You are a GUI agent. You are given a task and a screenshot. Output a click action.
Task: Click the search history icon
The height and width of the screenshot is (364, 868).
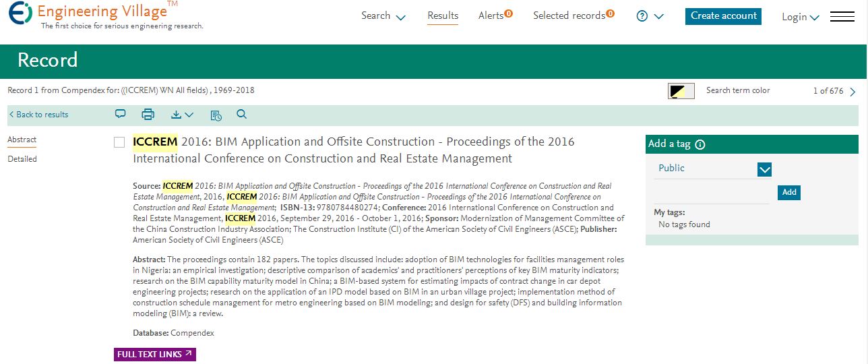click(x=216, y=115)
